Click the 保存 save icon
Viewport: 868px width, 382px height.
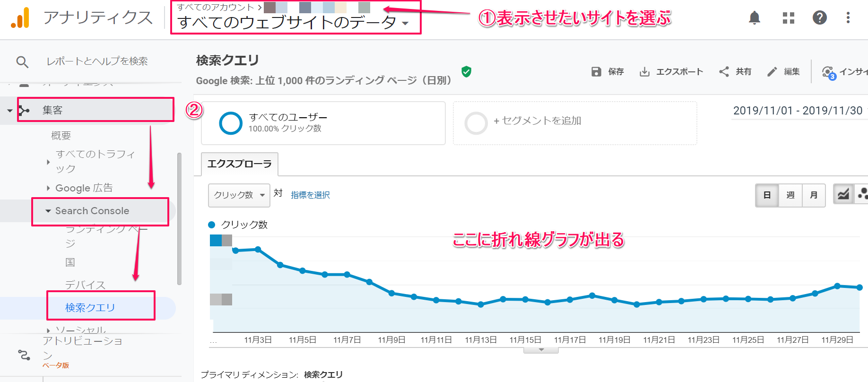point(597,71)
